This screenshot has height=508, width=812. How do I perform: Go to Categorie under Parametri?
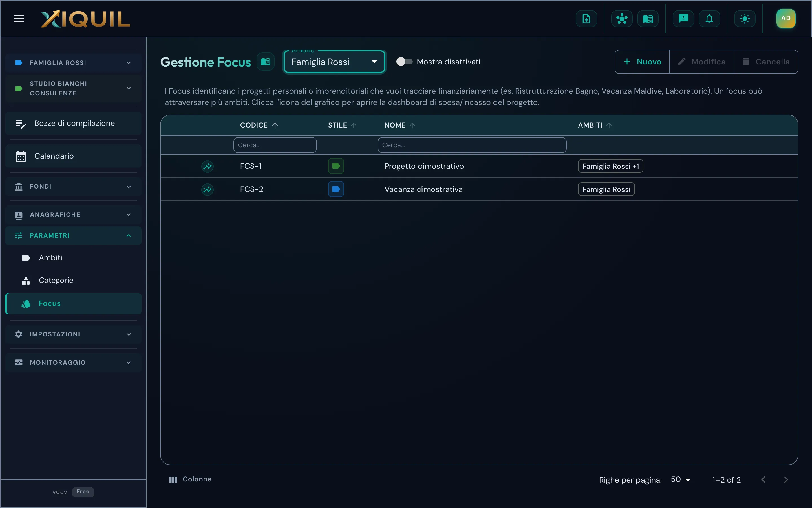coord(73,281)
